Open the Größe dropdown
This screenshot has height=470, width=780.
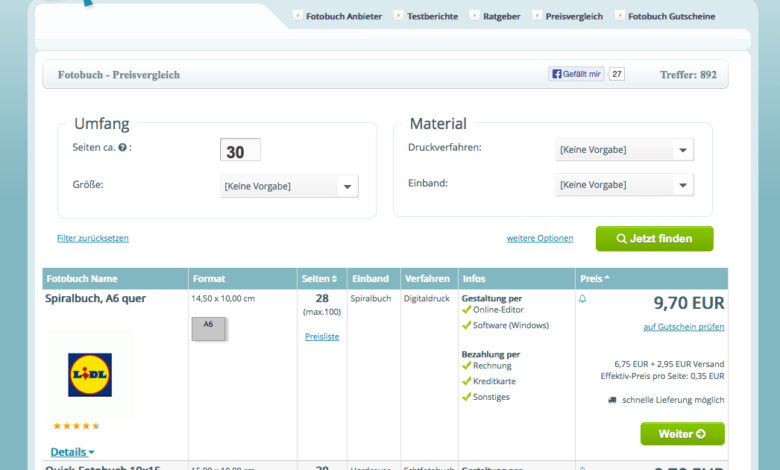[x=289, y=186]
